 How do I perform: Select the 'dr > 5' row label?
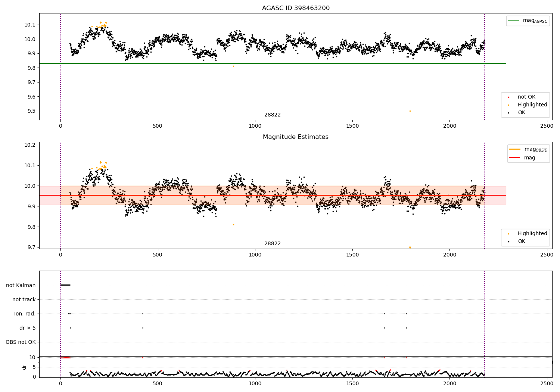(x=28, y=328)
